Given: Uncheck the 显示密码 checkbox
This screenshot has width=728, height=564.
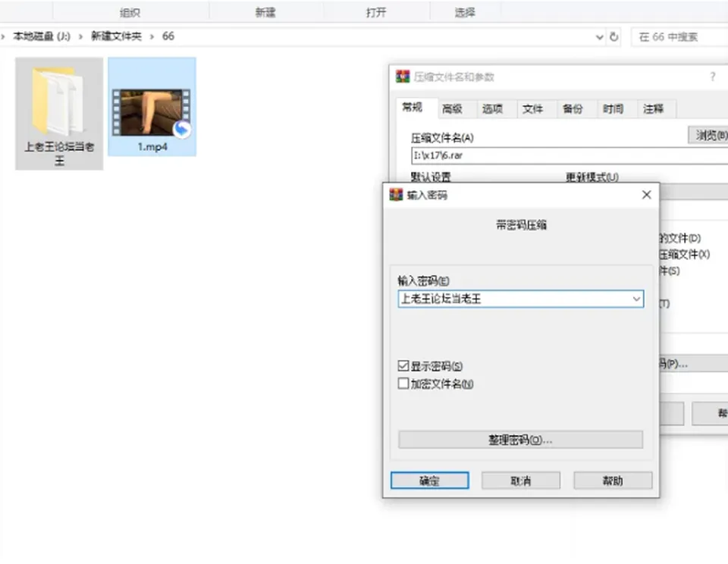Looking at the screenshot, I should [x=403, y=366].
